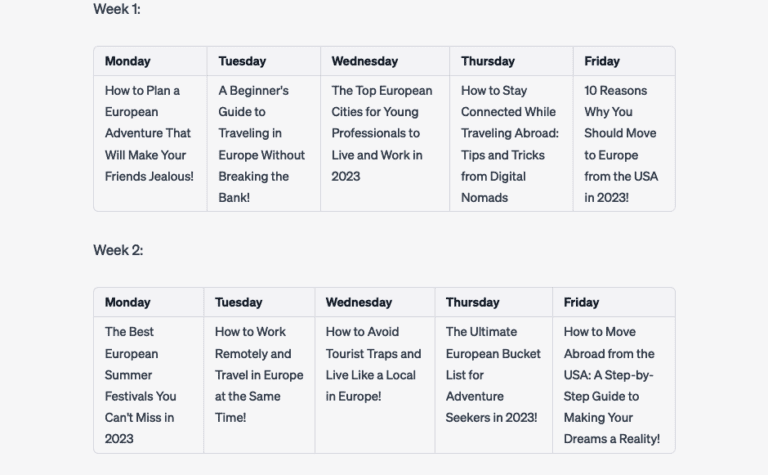
Task: Select "How to Stay Connected While Traveling" cell
Action: [510, 144]
